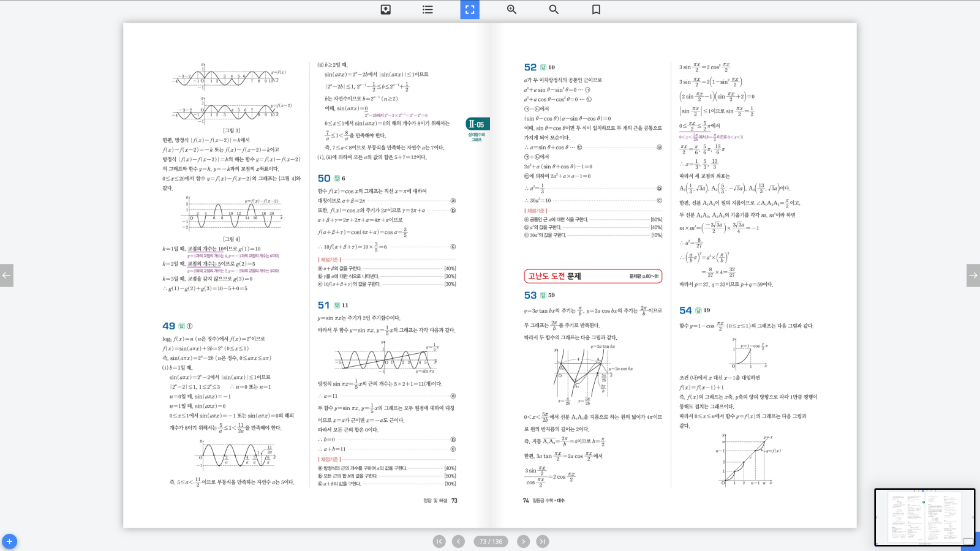Screen dimensions: 980x551
Task: Click the blue corner tab at bottom right
Action: pyautogui.click(x=971, y=542)
